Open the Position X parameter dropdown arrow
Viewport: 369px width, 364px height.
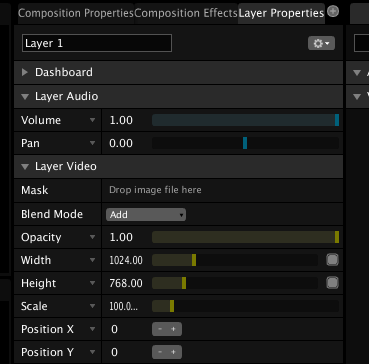(x=93, y=329)
